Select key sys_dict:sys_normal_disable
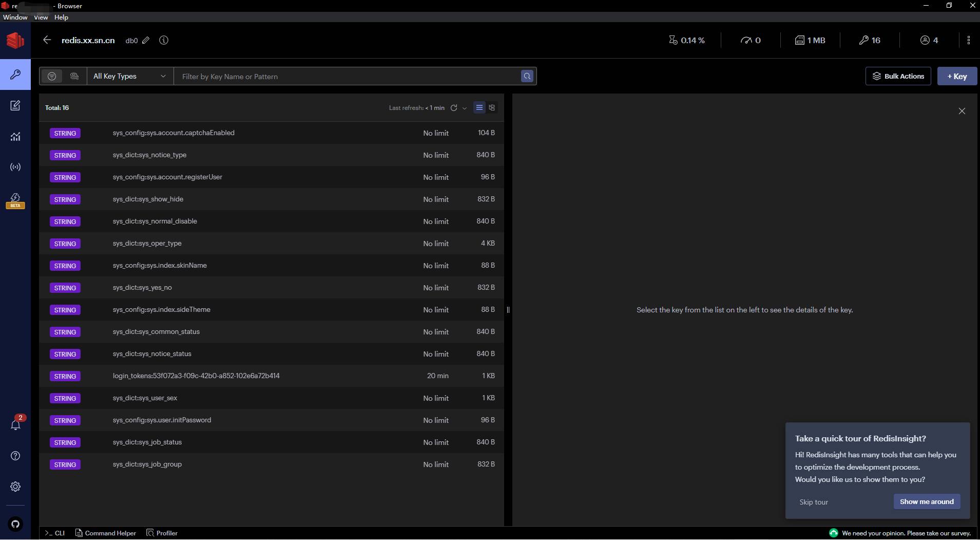 [x=272, y=221]
